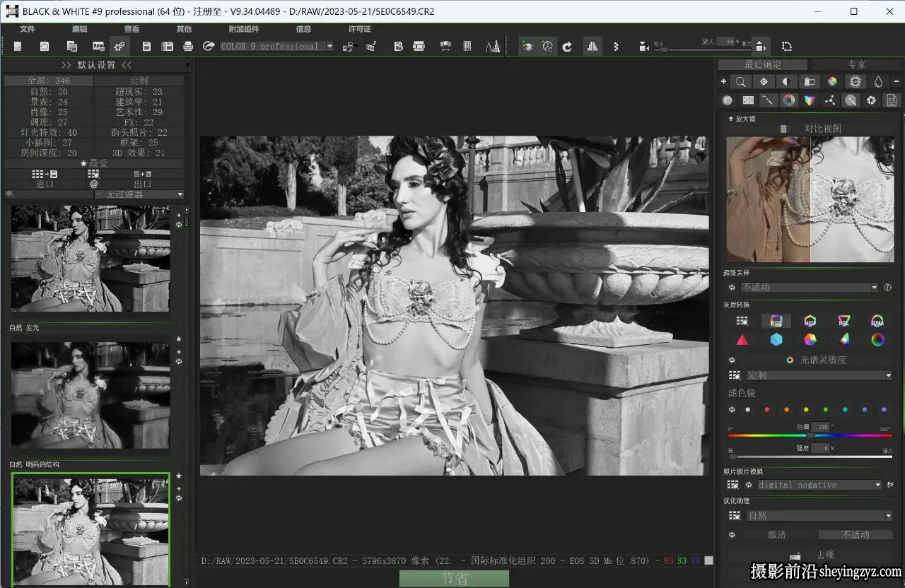Click the curve tool icon
This screenshot has width=905, height=588.
(768, 100)
